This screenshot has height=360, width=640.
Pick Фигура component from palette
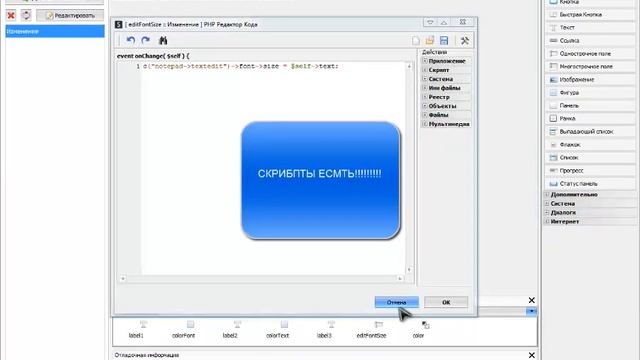pyautogui.click(x=590, y=93)
